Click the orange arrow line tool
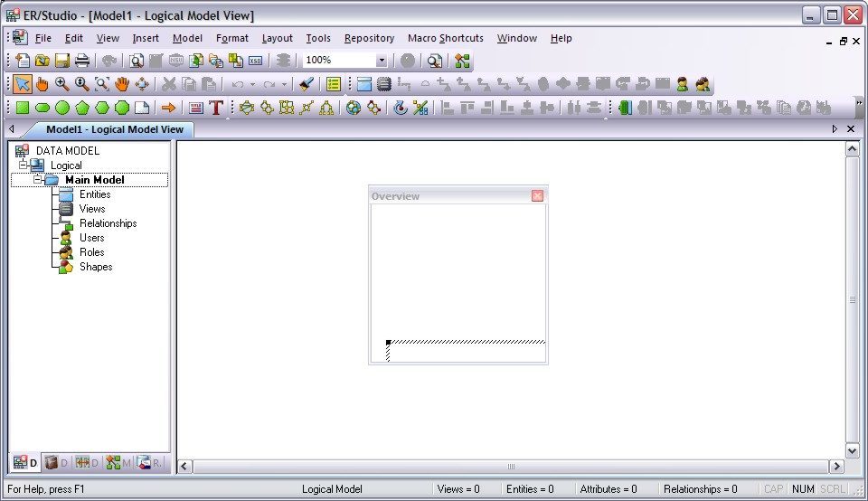The height and width of the screenshot is (501, 868). coord(168,108)
